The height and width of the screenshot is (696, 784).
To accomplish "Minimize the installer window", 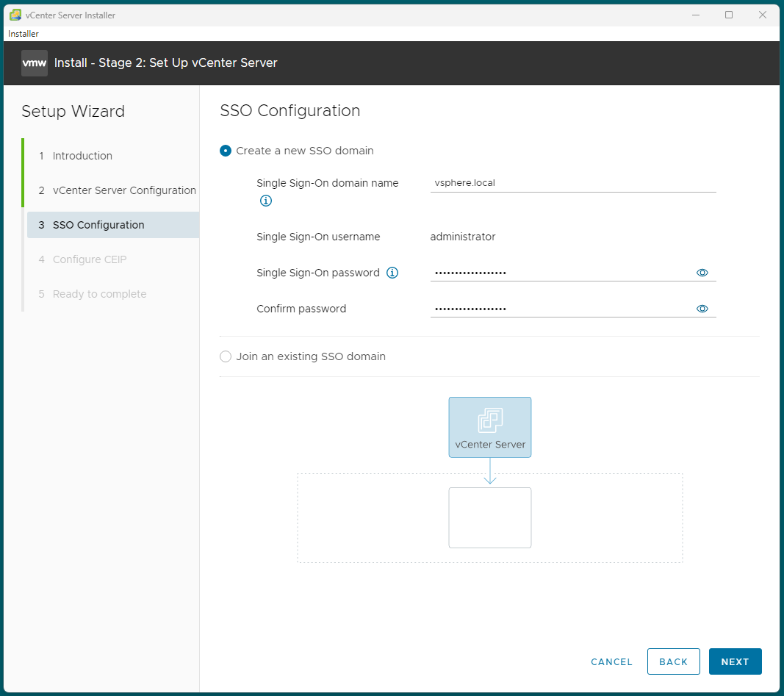I will click(696, 15).
